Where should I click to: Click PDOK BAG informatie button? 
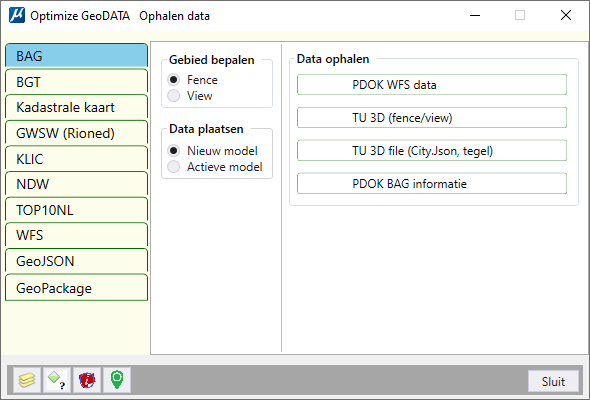[x=432, y=184]
